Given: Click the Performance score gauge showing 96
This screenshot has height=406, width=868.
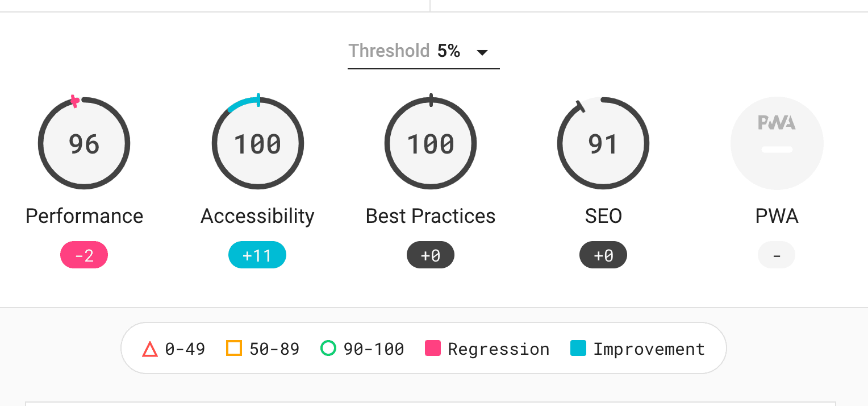Looking at the screenshot, I should tap(84, 143).
